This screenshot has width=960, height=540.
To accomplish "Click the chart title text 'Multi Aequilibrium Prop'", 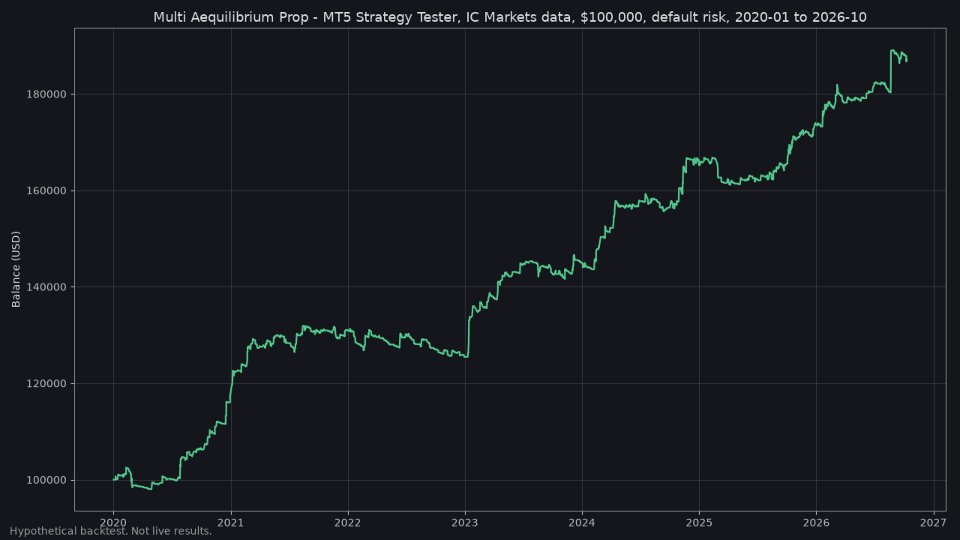I will tap(231, 17).
